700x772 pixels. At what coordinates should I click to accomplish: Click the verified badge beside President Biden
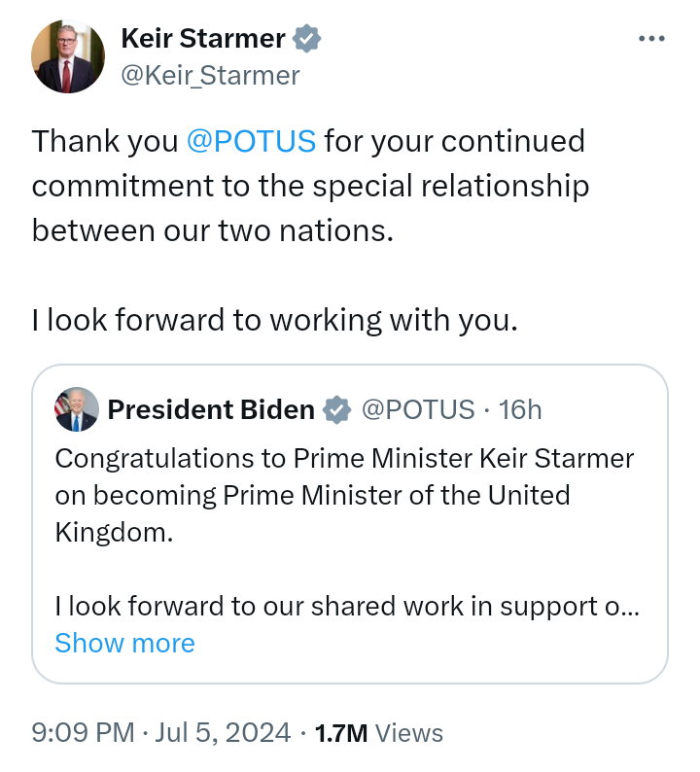point(336,410)
